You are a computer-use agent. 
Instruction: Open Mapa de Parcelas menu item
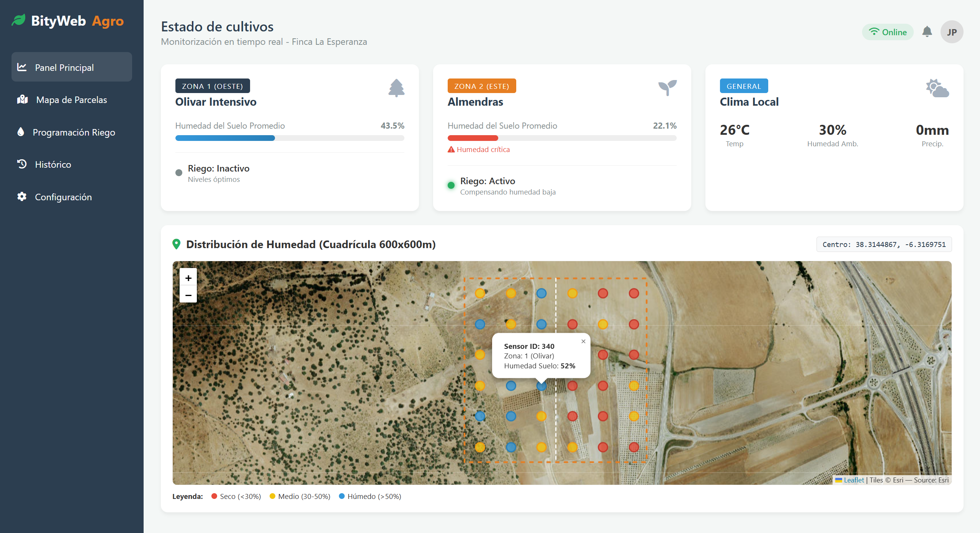click(x=72, y=100)
